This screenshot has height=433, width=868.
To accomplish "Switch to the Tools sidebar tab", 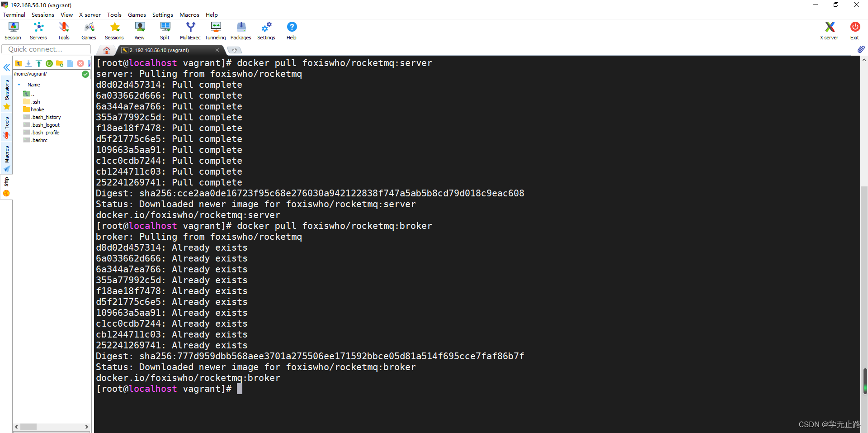I will 7,128.
